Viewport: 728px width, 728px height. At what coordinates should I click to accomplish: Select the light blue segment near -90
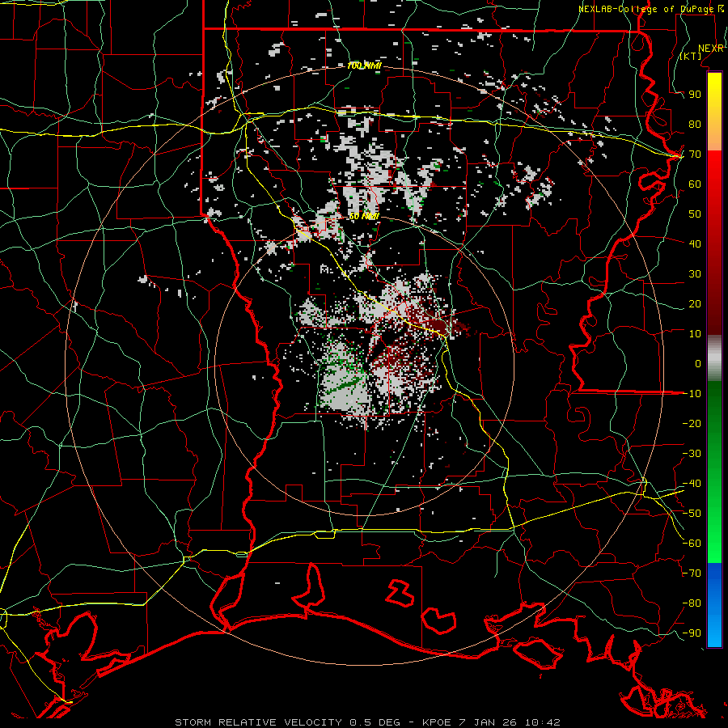coord(714,632)
